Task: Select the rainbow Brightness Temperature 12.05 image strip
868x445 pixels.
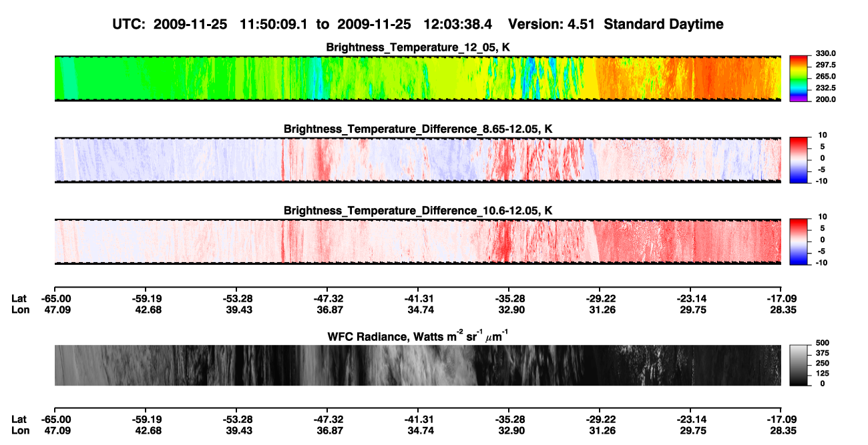Action: [x=418, y=79]
